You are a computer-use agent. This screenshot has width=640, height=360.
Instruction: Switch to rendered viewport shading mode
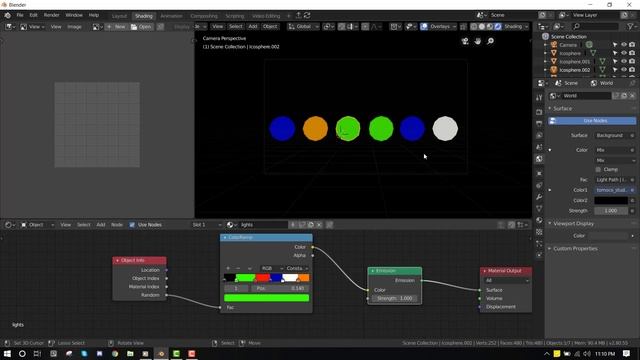point(498,27)
